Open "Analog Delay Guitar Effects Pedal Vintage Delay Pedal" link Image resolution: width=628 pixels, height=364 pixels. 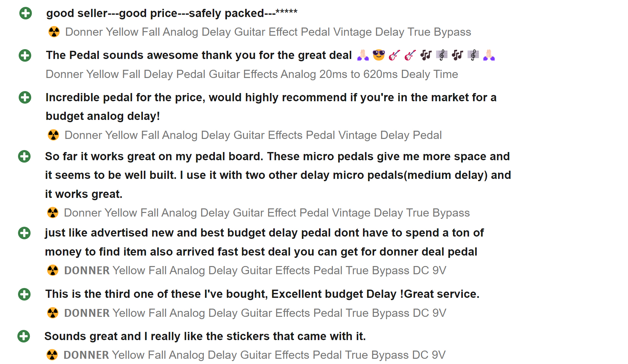(x=253, y=135)
